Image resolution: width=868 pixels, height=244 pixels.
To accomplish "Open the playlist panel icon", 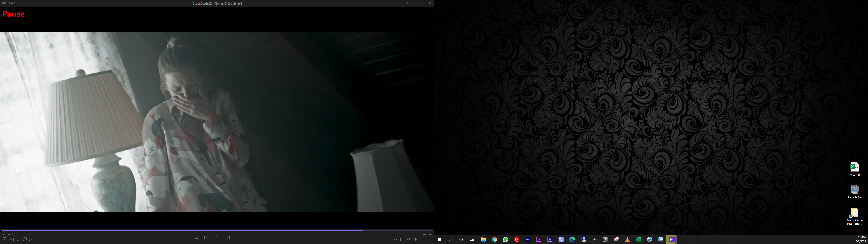I will coord(4,239).
